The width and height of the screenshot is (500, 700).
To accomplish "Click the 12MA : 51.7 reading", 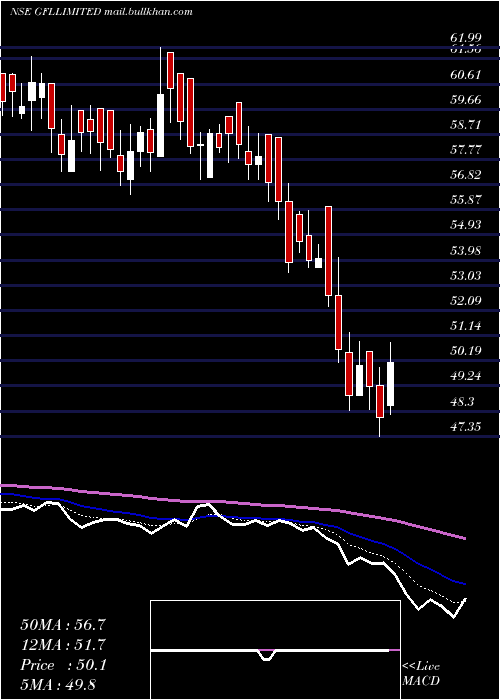I will coord(63,645).
